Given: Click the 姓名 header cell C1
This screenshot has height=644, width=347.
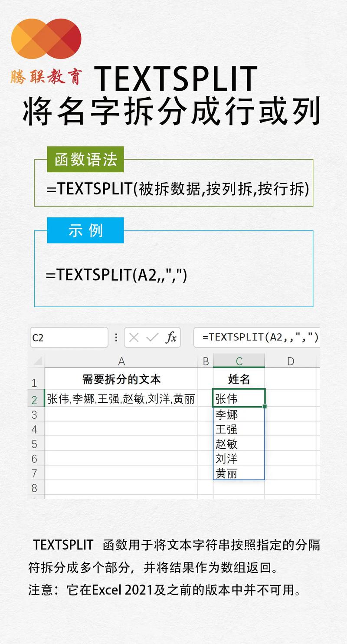Looking at the screenshot, I should pos(239,379).
